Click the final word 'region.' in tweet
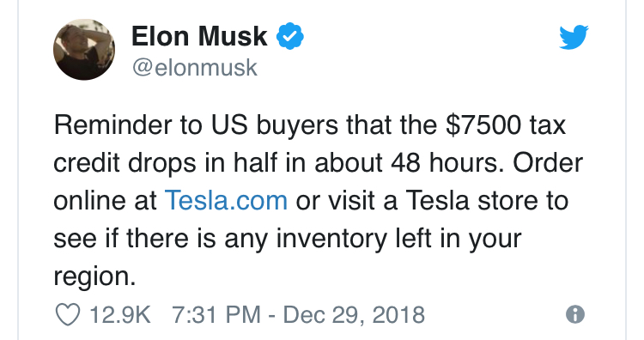644x340 pixels. (x=94, y=277)
